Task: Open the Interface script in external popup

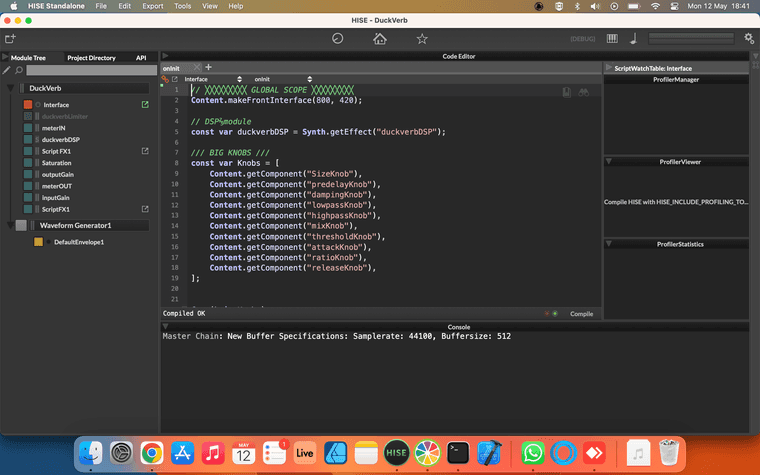Action: click(145, 104)
